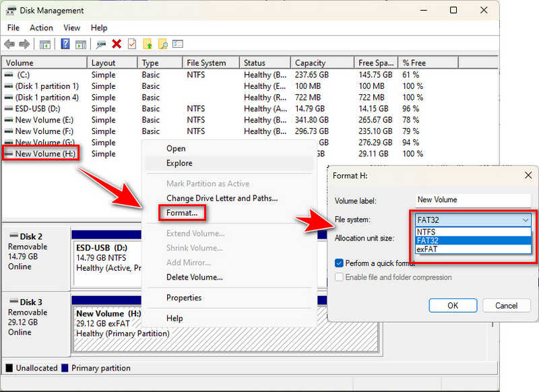Click the connect drive toolbar icon
The width and height of the screenshot is (539, 392).
pos(101,44)
